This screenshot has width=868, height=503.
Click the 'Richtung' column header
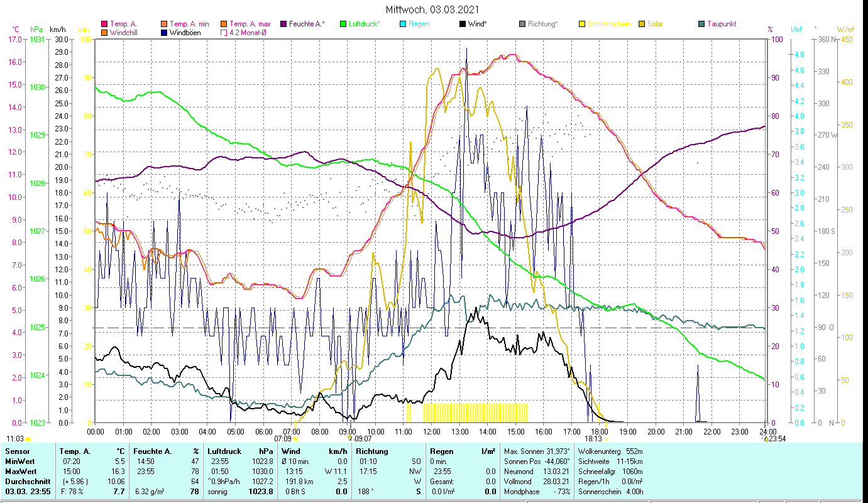tap(372, 451)
